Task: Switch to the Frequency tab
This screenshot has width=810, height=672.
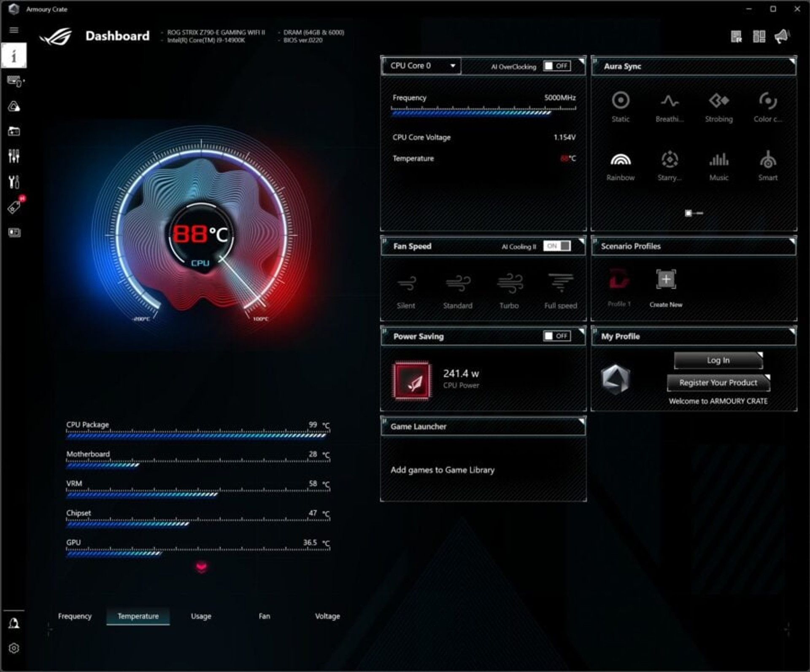Action: tap(75, 616)
